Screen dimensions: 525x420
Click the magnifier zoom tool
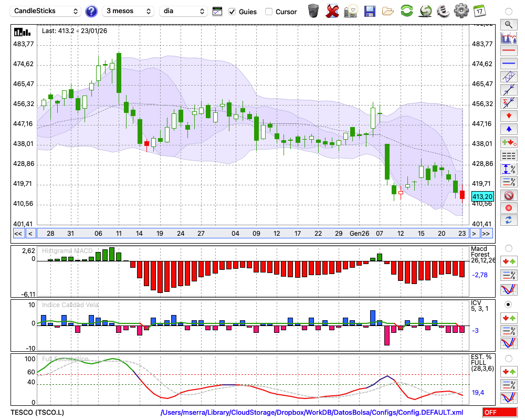coord(508,24)
